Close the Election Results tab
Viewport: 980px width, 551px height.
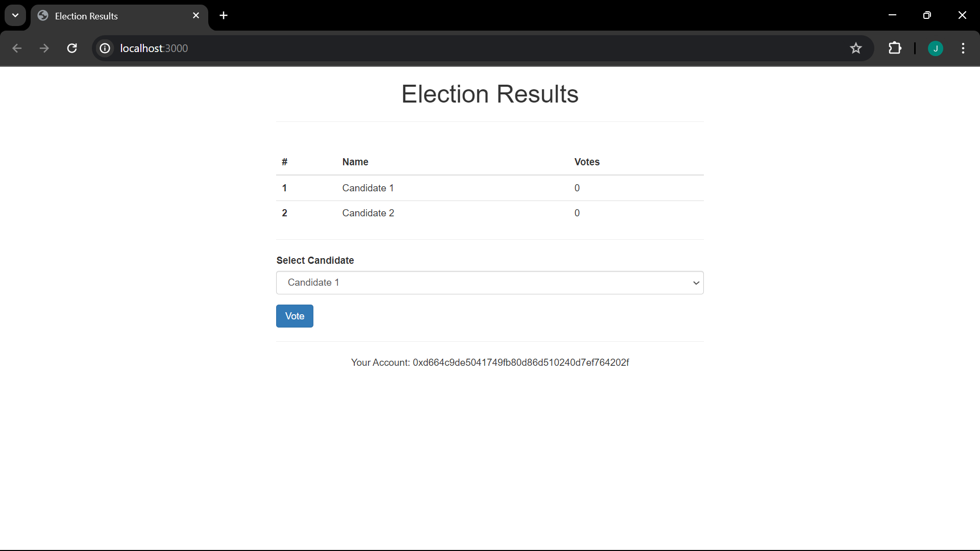[x=196, y=16]
